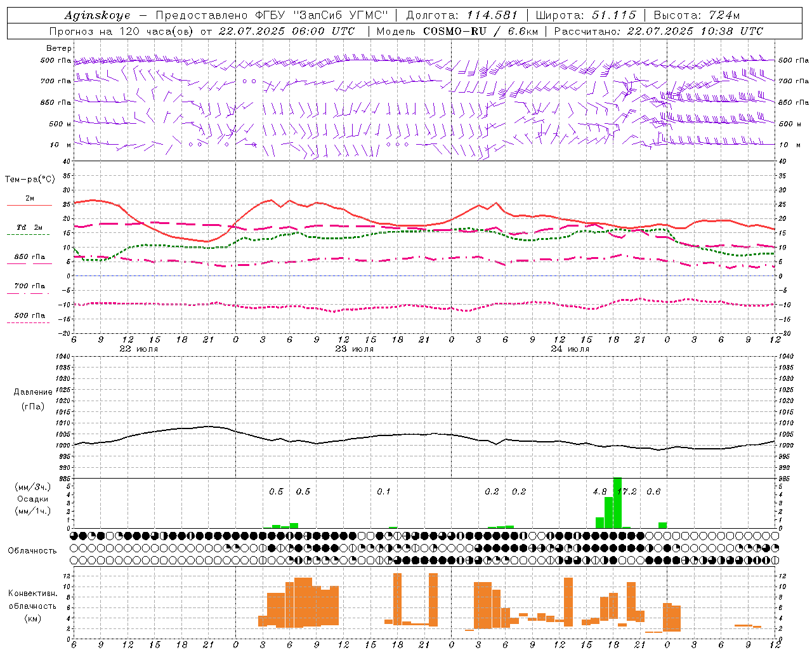
Task: Click the left 700 гПа wind level label
Action: point(56,81)
